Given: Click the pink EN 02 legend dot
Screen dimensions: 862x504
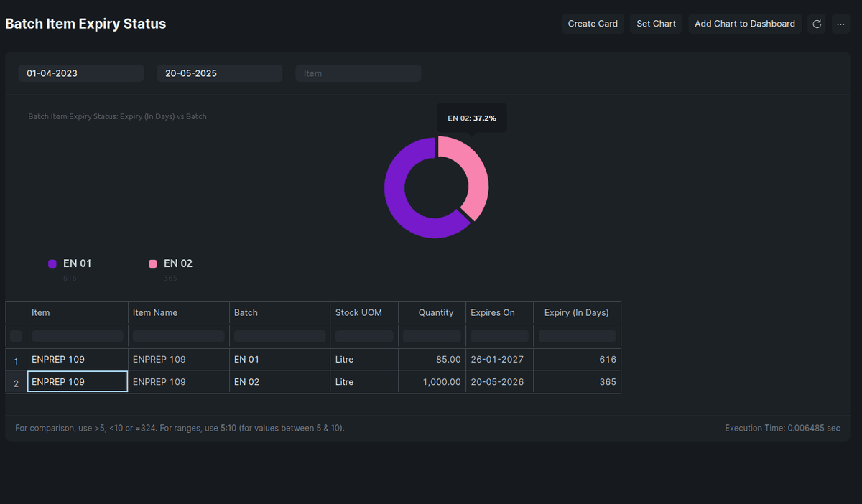Looking at the screenshot, I should click(153, 263).
